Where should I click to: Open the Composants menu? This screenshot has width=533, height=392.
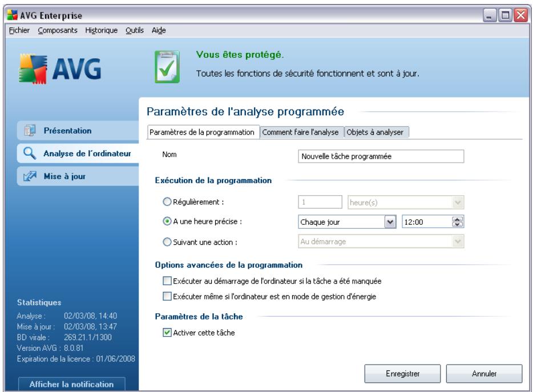(x=58, y=30)
